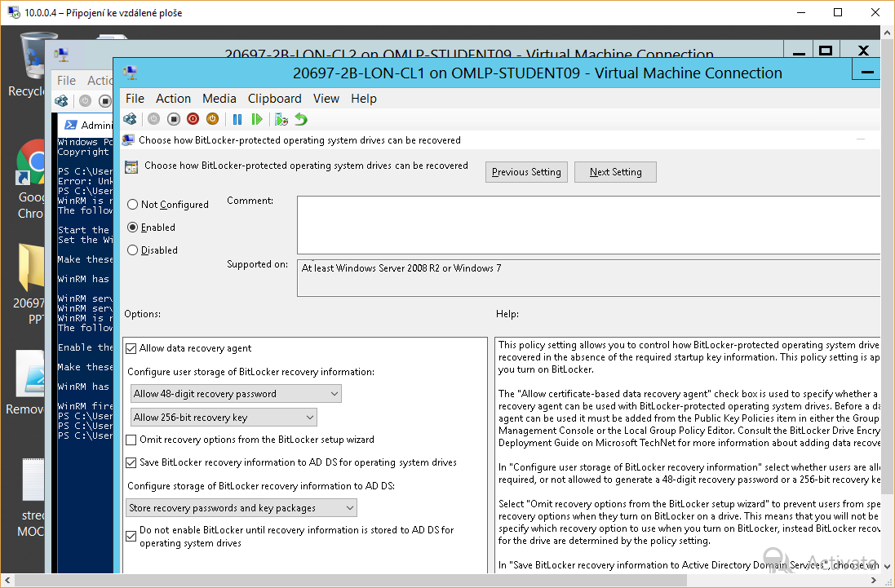This screenshot has height=588, width=895.
Task: Open the View menu
Action: coord(326,99)
